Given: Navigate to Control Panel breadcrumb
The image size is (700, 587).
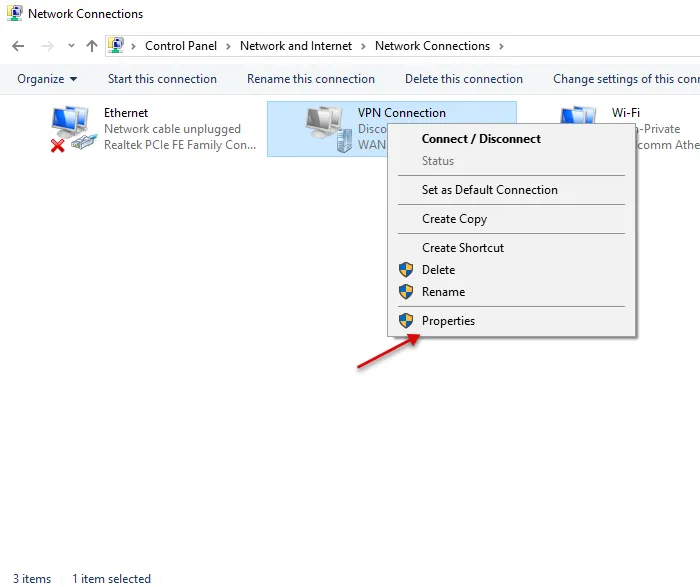Looking at the screenshot, I should tap(181, 46).
